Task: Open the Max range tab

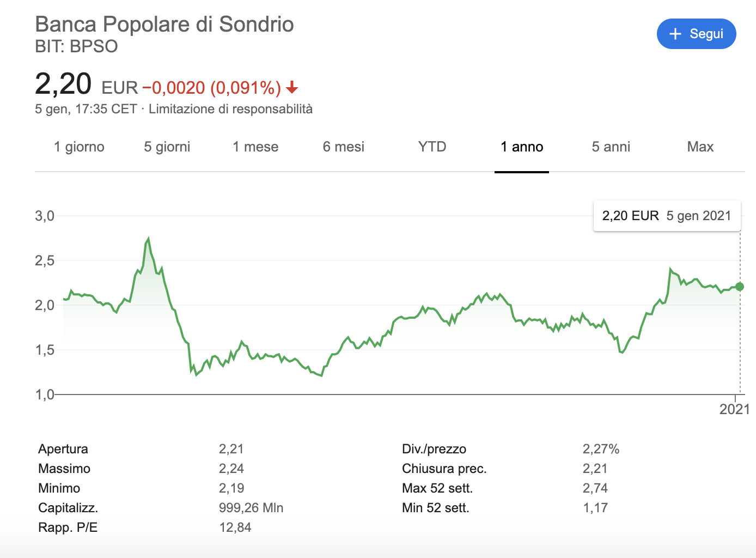Action: 700,147
